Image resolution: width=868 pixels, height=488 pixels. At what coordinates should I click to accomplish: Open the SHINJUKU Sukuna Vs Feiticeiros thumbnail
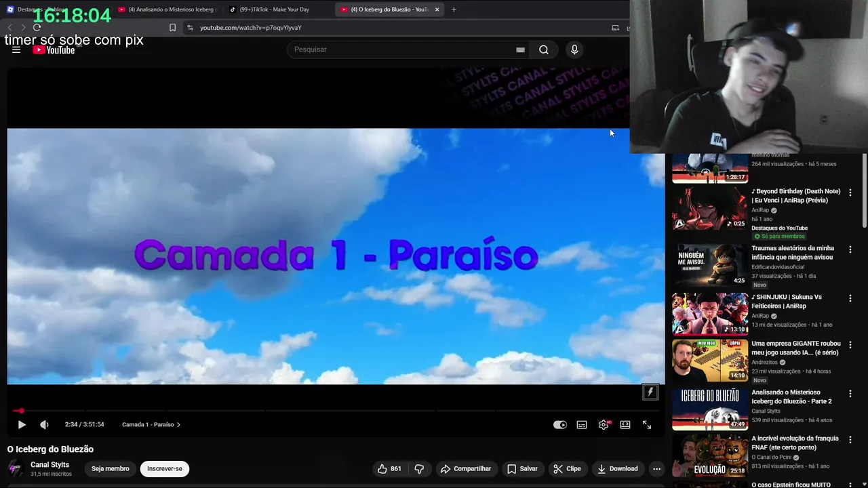point(710,314)
